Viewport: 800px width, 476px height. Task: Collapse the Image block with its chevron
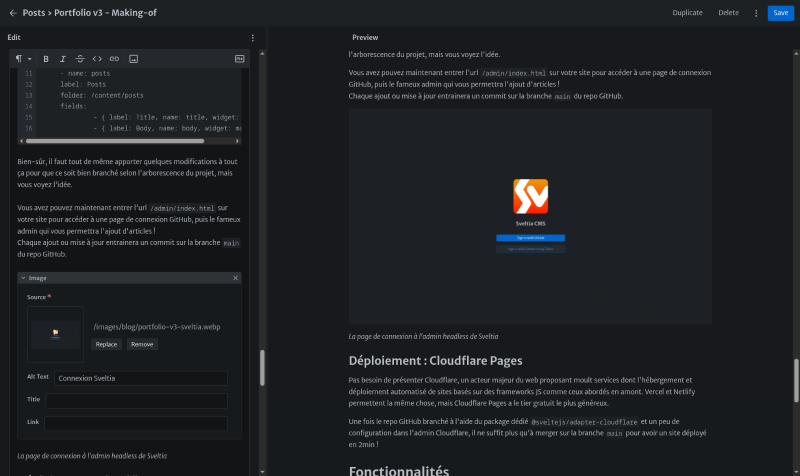point(23,278)
